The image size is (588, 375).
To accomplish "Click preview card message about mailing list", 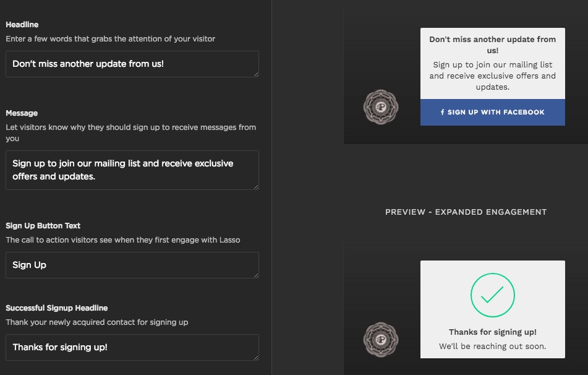I will 492,76.
